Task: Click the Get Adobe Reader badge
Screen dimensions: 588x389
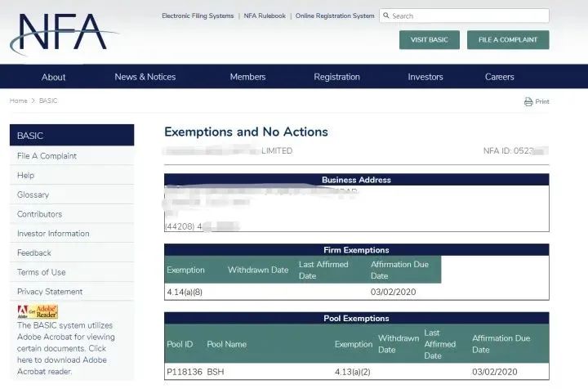Action: coord(38,311)
